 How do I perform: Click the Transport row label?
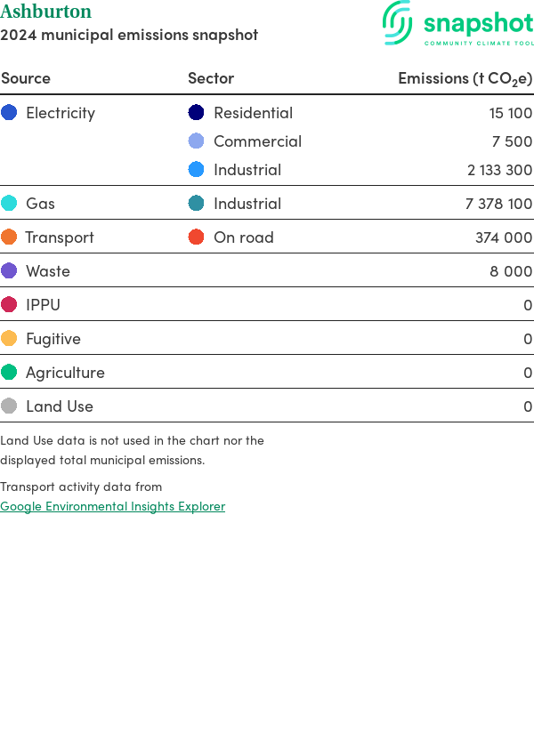[x=60, y=237]
